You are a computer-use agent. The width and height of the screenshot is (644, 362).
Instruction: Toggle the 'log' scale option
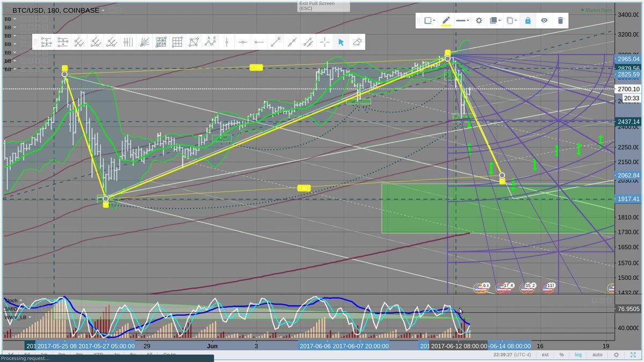[579, 354]
